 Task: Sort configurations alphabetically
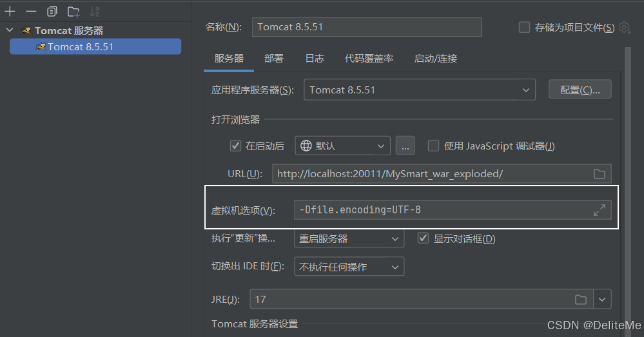[95, 12]
